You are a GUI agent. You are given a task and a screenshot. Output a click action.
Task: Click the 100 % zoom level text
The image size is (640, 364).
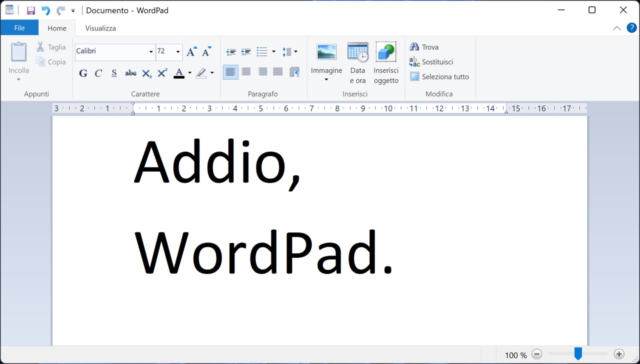(516, 355)
